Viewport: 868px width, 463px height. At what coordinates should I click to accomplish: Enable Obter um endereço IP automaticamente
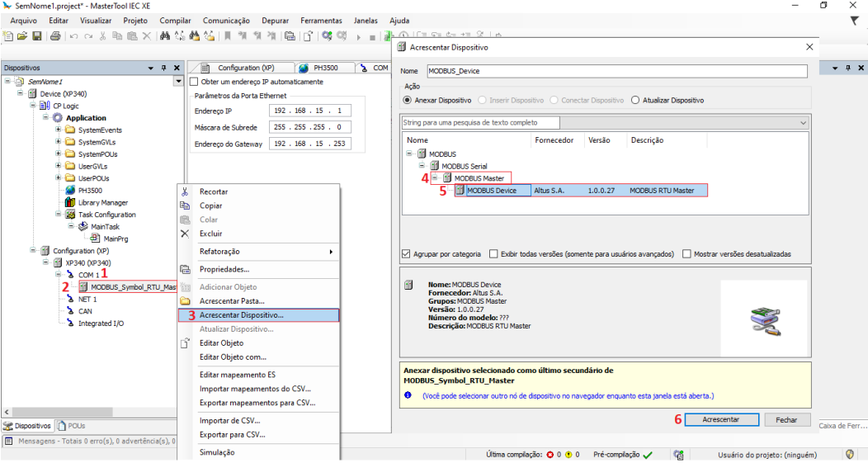[x=195, y=82]
